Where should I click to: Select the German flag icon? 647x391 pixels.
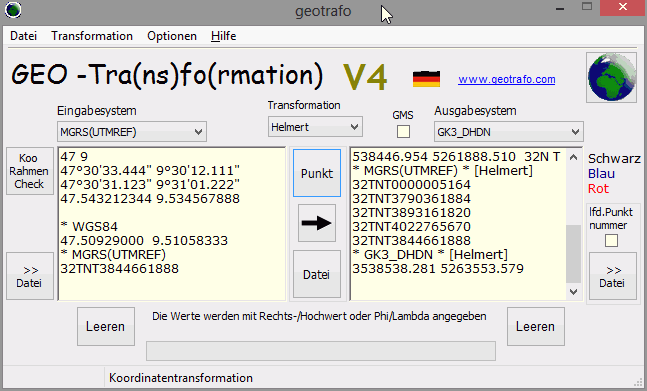(x=426, y=79)
